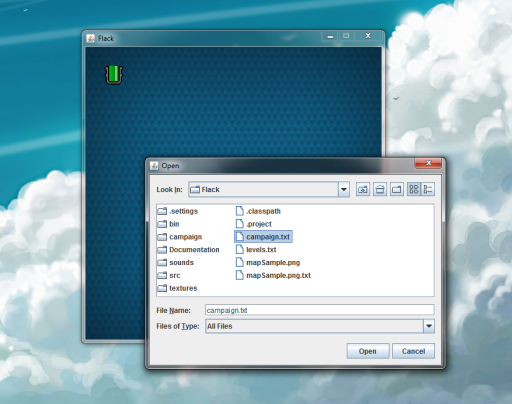The width and height of the screenshot is (512, 404).
Task: Switch to Details view icon
Action: point(428,189)
